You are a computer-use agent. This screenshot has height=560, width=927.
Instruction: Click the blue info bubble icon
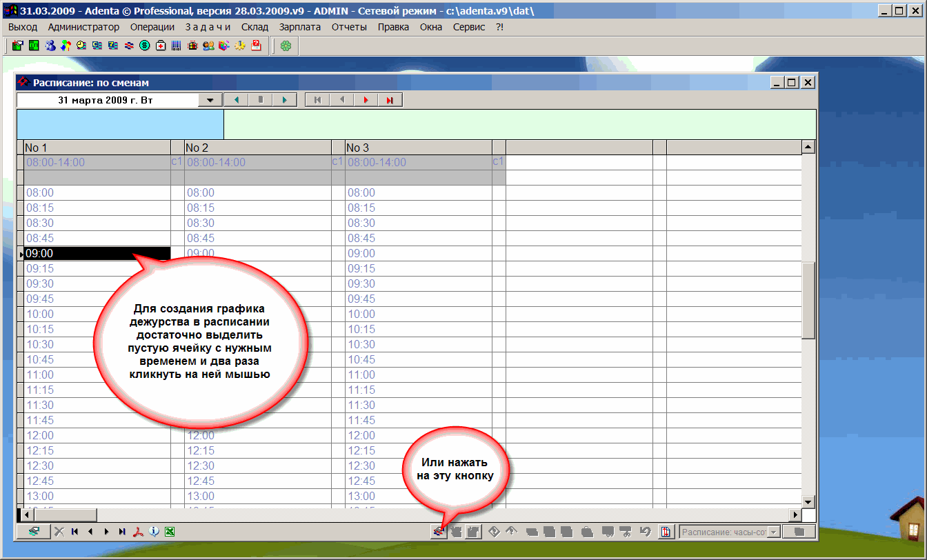(154, 532)
